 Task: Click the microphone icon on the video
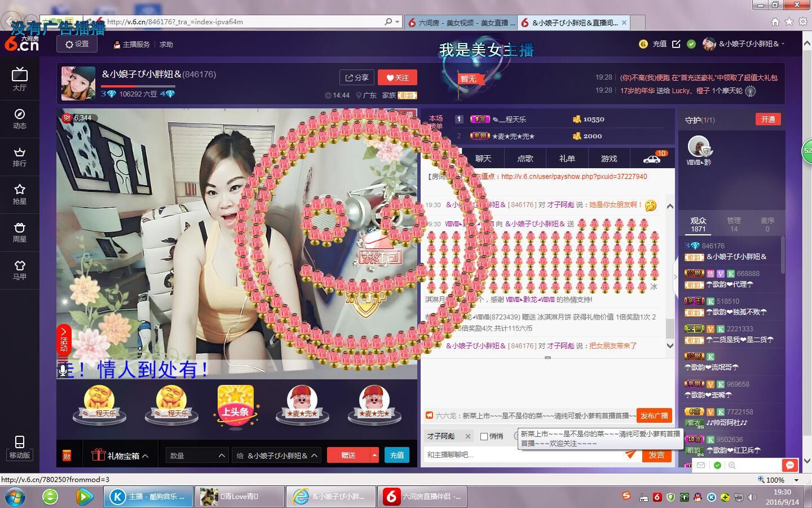point(63,370)
